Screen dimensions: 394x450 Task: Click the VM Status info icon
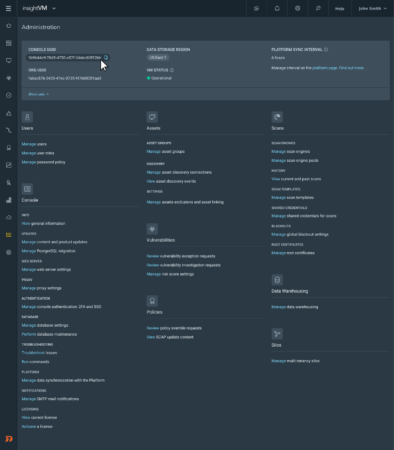click(172, 70)
